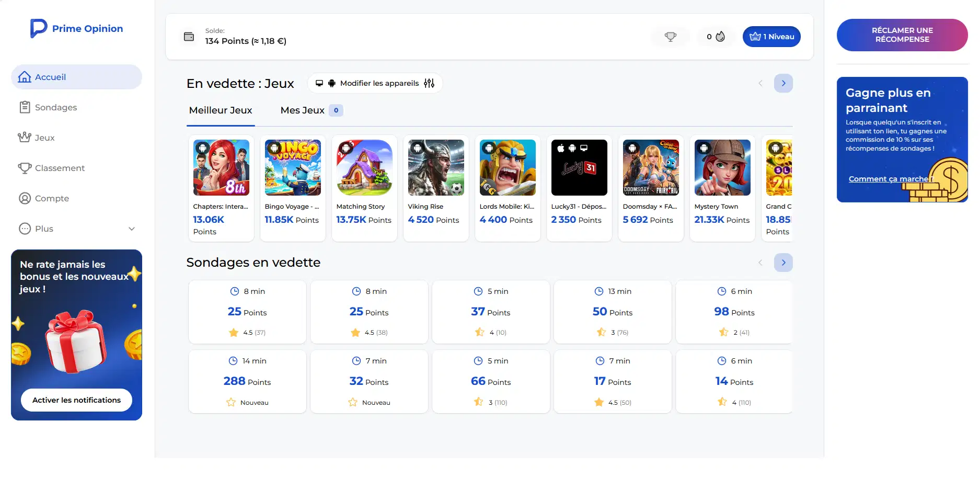Open the Prime Opinion logo home link
This screenshot has height=478, width=980.
click(x=76, y=28)
